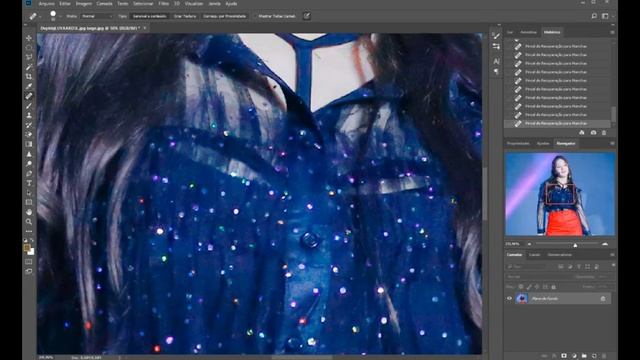The height and width of the screenshot is (360, 640).
Task: Create a new group folder in Layers panel
Action: [x=584, y=356]
